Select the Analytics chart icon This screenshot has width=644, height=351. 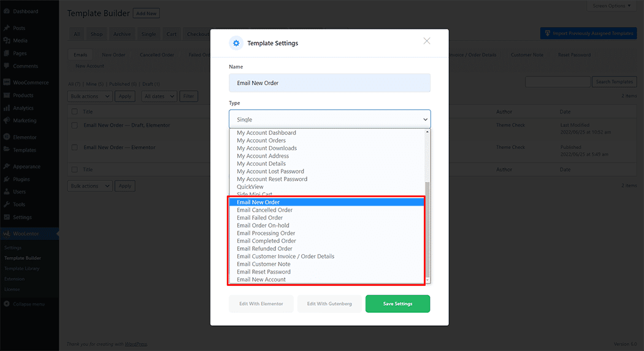tap(6, 108)
